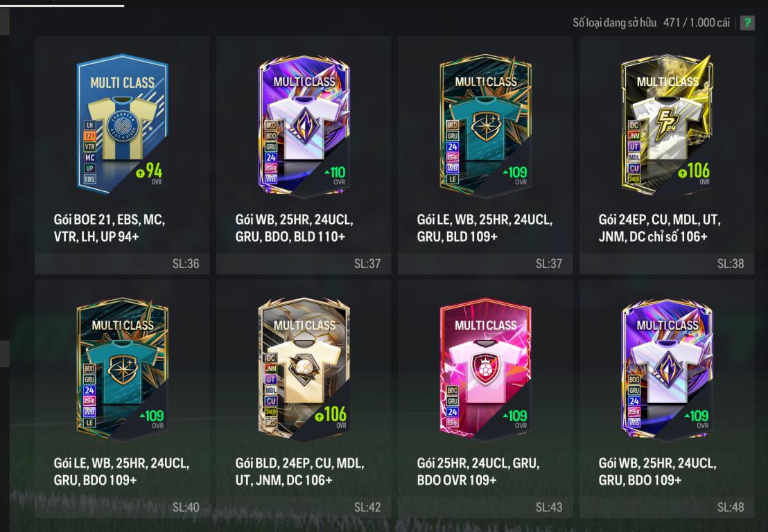Click the pack title Gói BOE 21, EBS, MC

click(110, 220)
